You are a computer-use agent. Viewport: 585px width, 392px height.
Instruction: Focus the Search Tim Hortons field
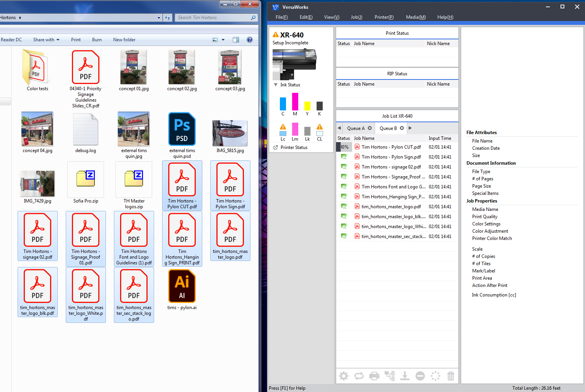216,18
